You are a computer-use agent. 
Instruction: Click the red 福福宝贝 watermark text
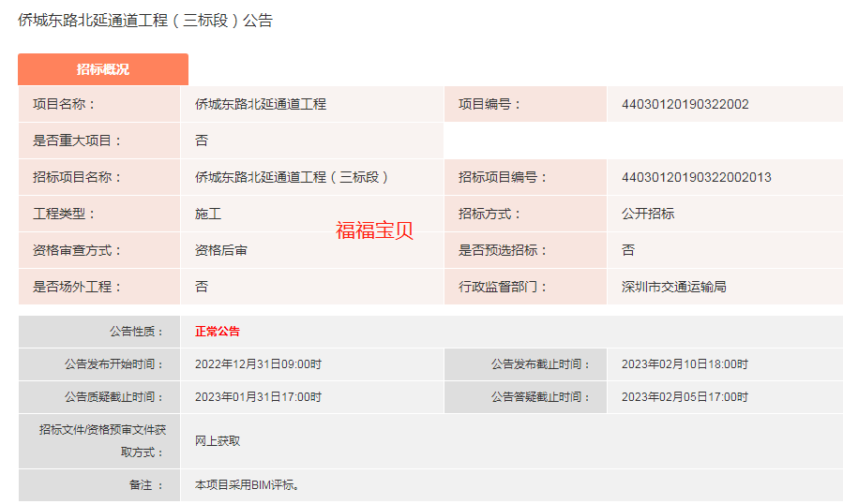coord(374,230)
